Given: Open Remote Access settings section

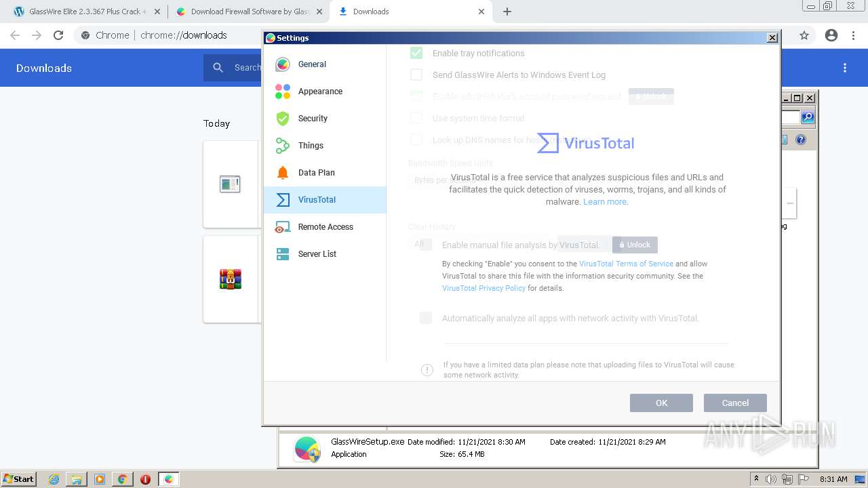Looking at the screenshot, I should point(325,227).
